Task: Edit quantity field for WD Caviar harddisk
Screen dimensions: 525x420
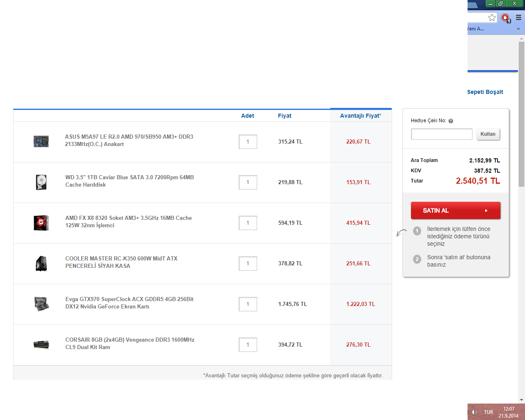Action: pyautogui.click(x=248, y=182)
